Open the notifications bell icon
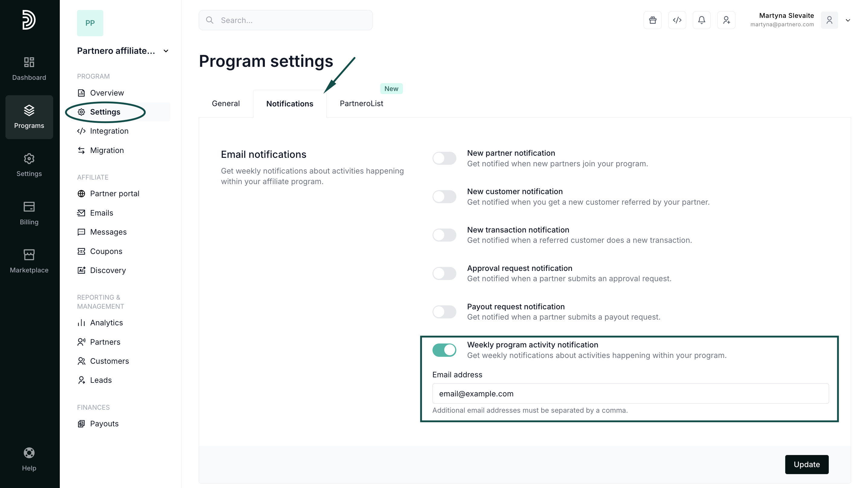Image resolution: width=868 pixels, height=488 pixels. (x=702, y=20)
